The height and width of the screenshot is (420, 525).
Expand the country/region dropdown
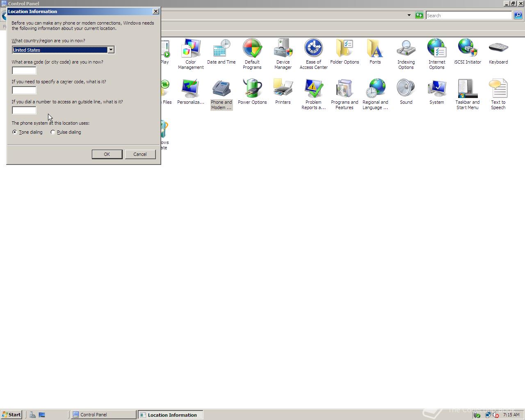(111, 50)
